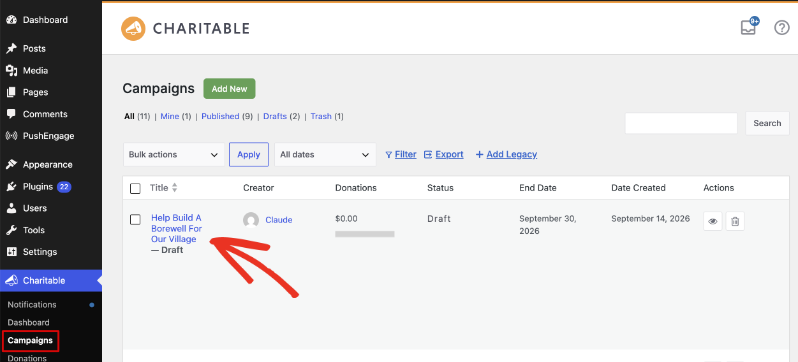Filter campaigns by Drafts
Image resolution: width=798 pixels, height=362 pixels.
point(275,116)
